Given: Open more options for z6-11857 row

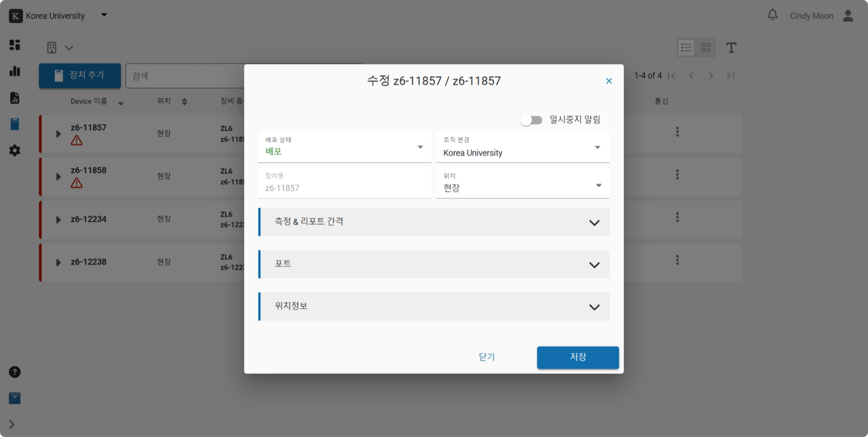Looking at the screenshot, I should [x=677, y=132].
